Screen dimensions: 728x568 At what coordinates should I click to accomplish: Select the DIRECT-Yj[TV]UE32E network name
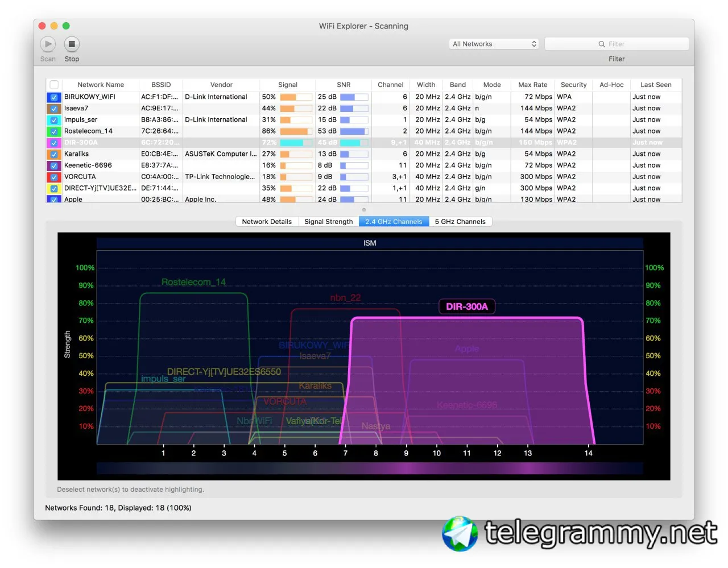coord(100,188)
